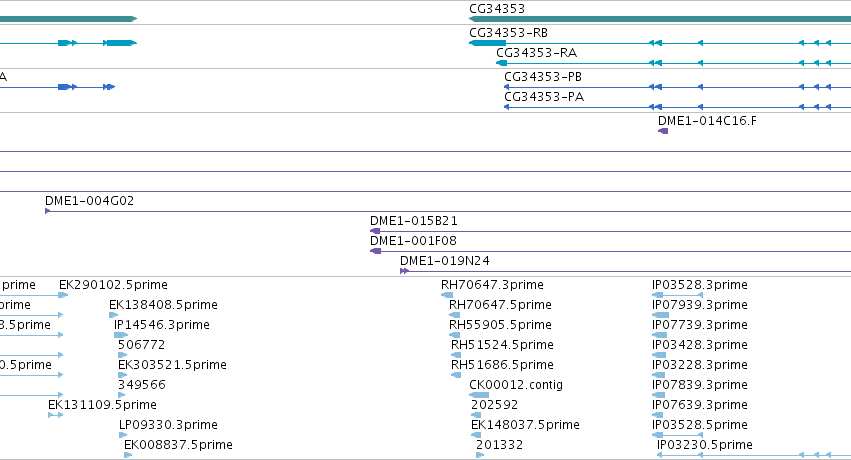The image size is (851, 460).
Task: Select the EK290102.5prime EST arrow
Action: tap(63, 295)
